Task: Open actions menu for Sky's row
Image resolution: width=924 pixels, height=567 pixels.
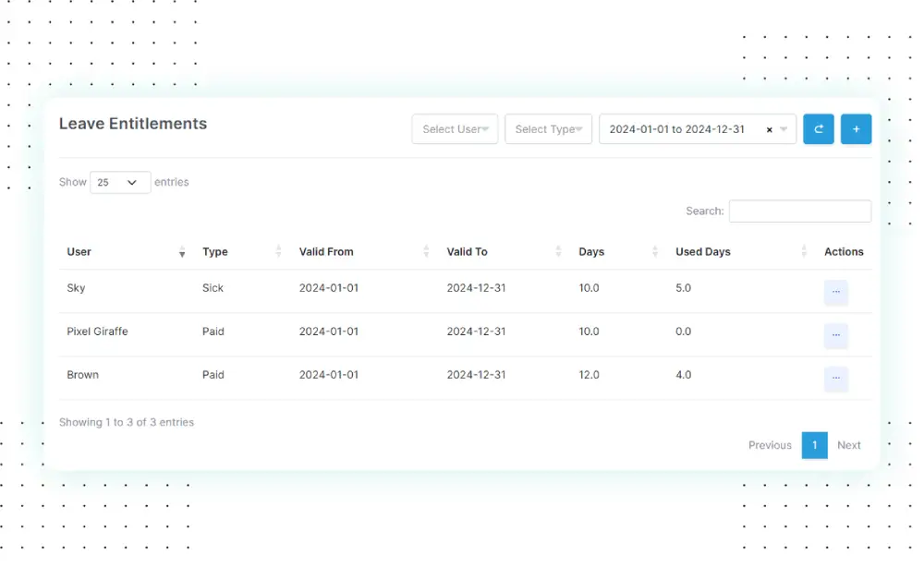Action: click(x=835, y=292)
